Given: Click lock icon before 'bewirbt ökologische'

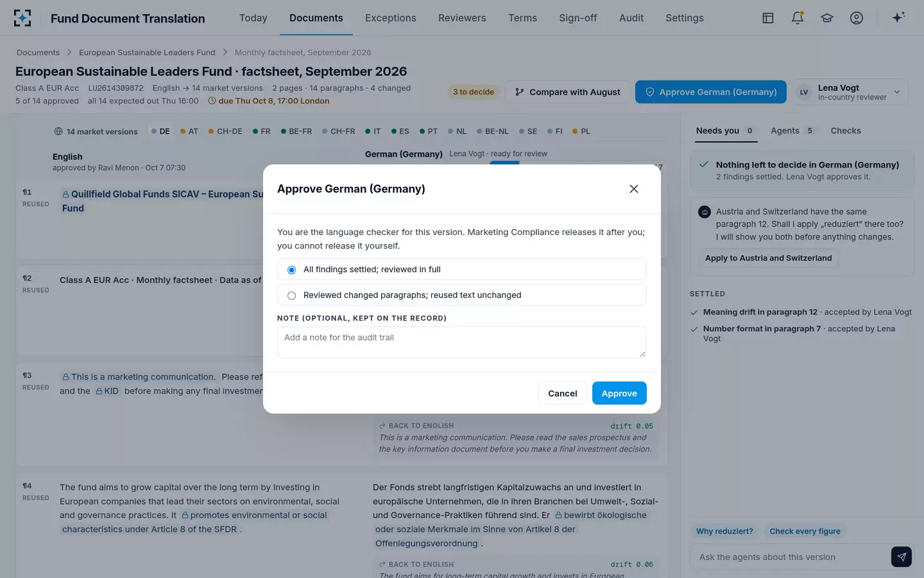Looking at the screenshot, I should [x=559, y=515].
